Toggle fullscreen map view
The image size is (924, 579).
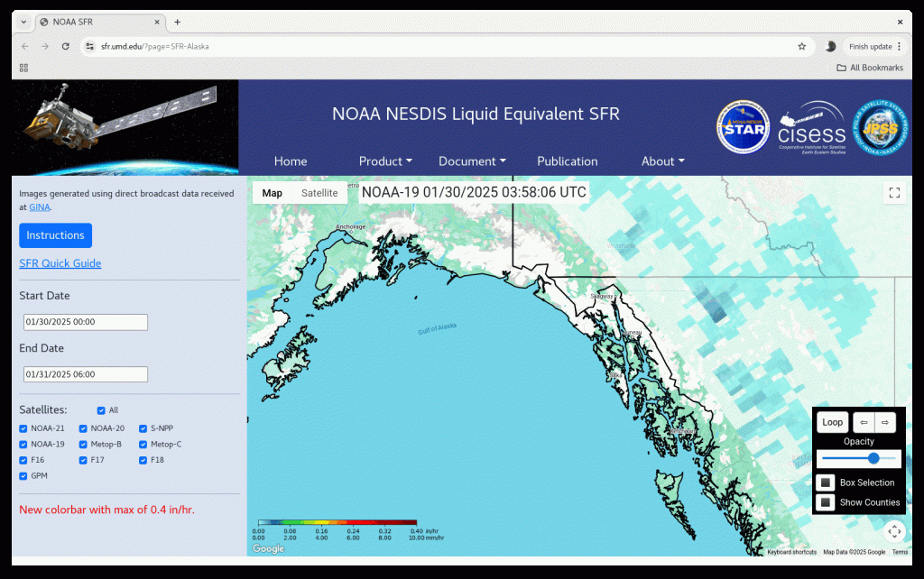pos(894,193)
